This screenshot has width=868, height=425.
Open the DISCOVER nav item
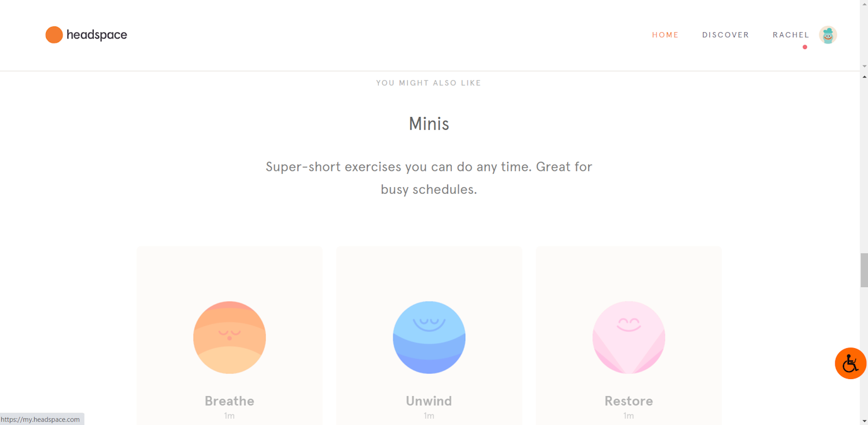point(726,35)
